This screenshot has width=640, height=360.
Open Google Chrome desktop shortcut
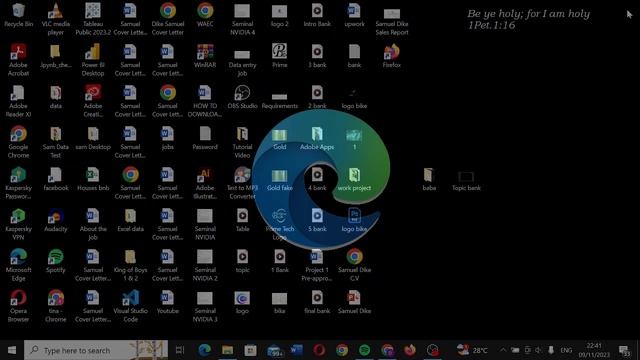pos(18,142)
